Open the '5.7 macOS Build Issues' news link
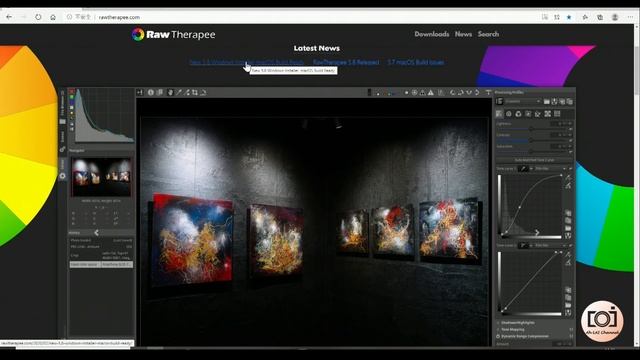The width and height of the screenshot is (640, 360). click(416, 62)
